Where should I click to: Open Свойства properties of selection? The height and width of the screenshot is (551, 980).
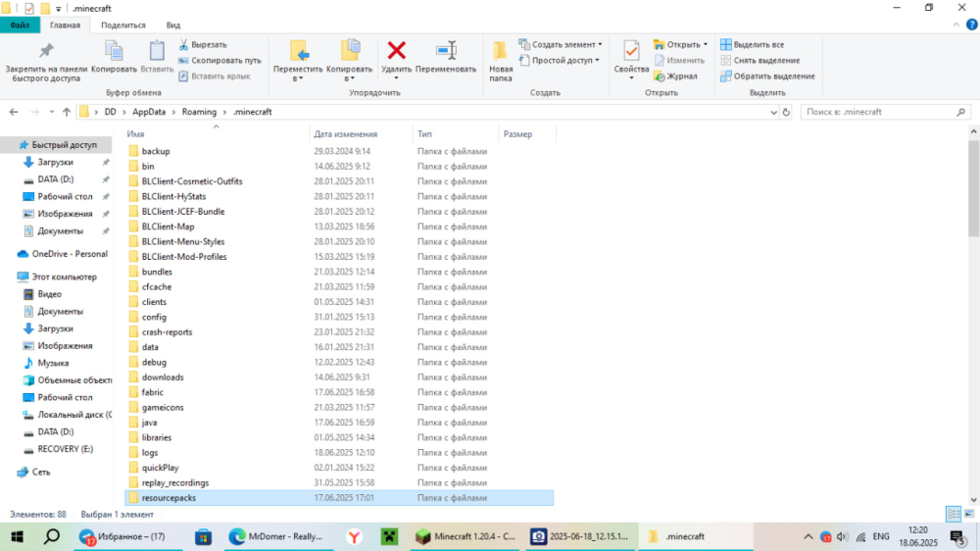(631, 57)
